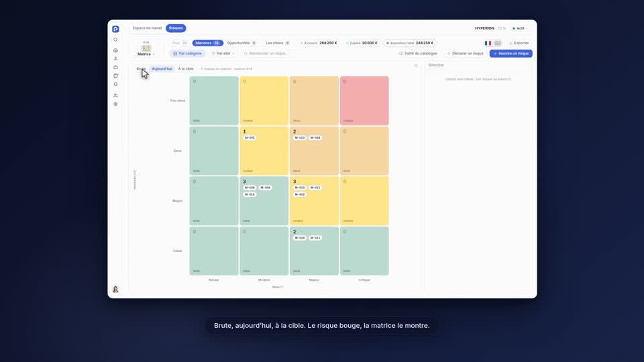Viewport: 644px width, 362px height.
Task: Click the grey icon beside the French flag
Action: click(498, 43)
